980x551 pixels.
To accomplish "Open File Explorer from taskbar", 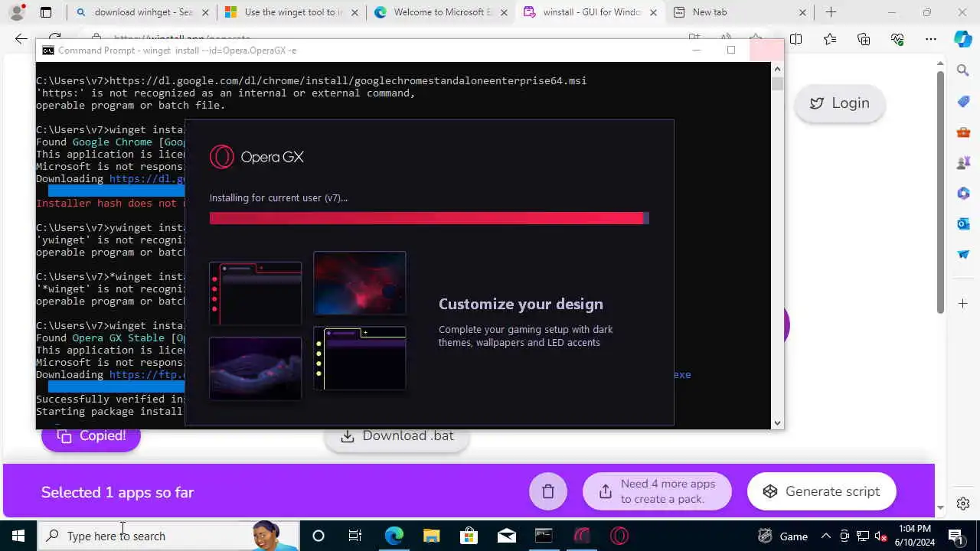I will tap(431, 536).
